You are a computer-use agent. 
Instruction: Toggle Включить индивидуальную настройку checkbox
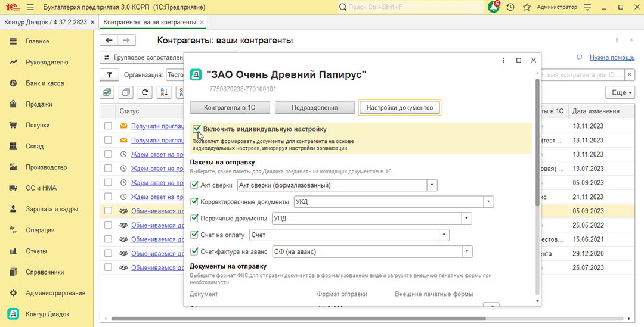196,129
